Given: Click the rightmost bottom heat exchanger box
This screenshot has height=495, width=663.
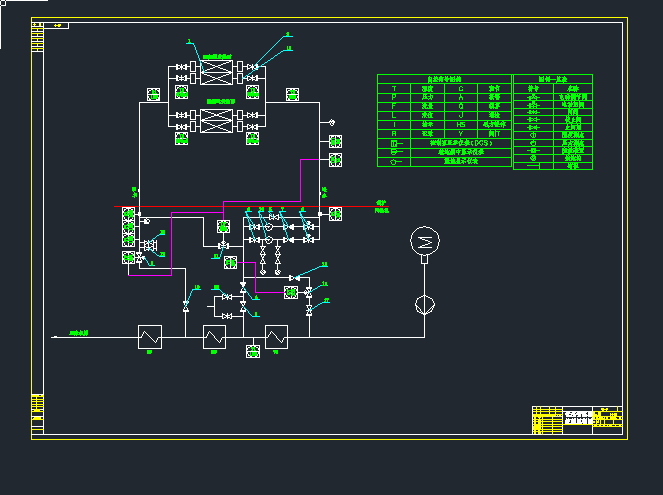Looking at the screenshot, I should point(276,337).
